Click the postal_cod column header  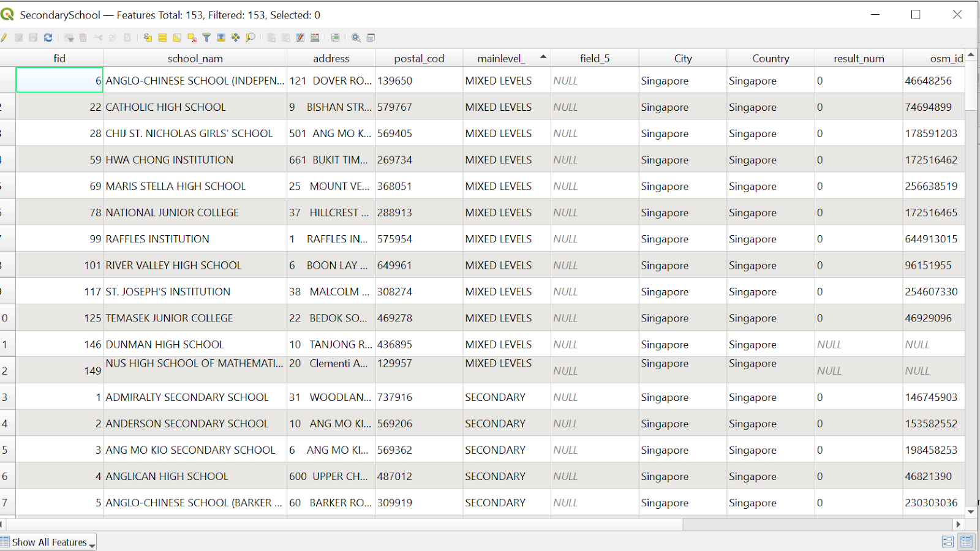point(419,58)
